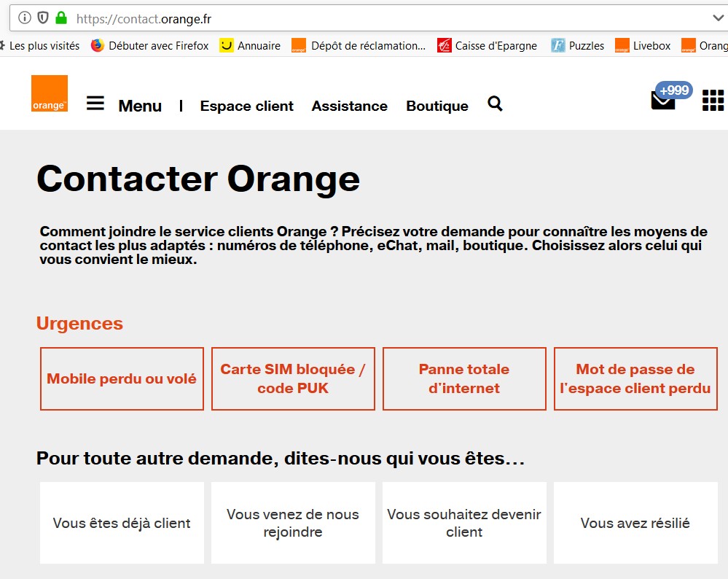Open Les plus visités bookmark
Image resolution: width=728 pixels, height=579 pixels.
[40, 45]
